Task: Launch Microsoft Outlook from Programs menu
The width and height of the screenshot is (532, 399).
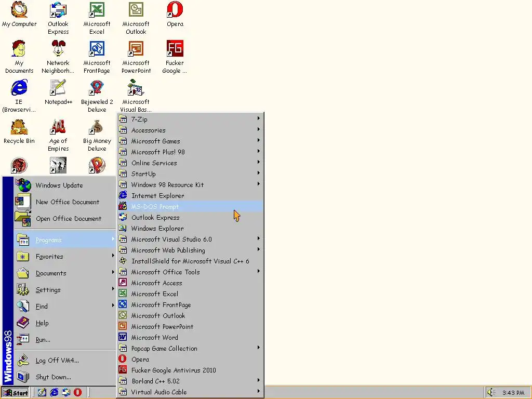Action: (190, 315)
